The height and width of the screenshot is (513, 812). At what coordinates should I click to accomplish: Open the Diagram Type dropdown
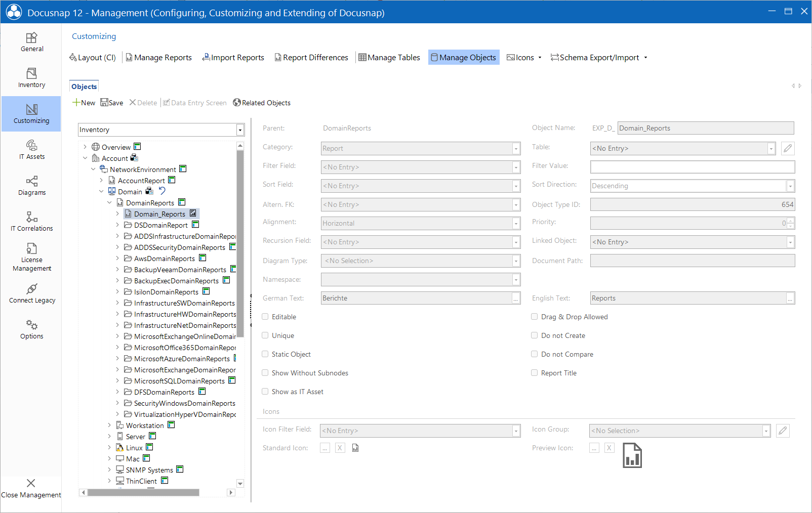[x=516, y=261]
